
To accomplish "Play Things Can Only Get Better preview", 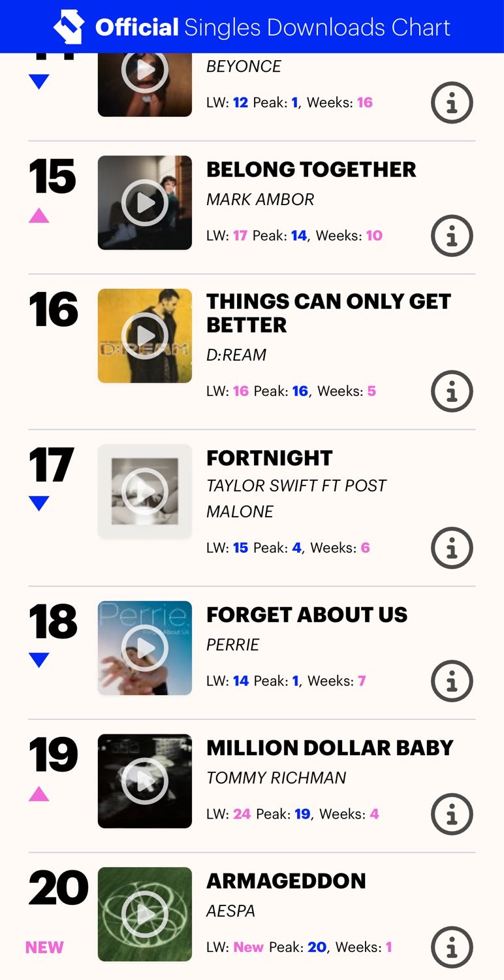I will (145, 336).
